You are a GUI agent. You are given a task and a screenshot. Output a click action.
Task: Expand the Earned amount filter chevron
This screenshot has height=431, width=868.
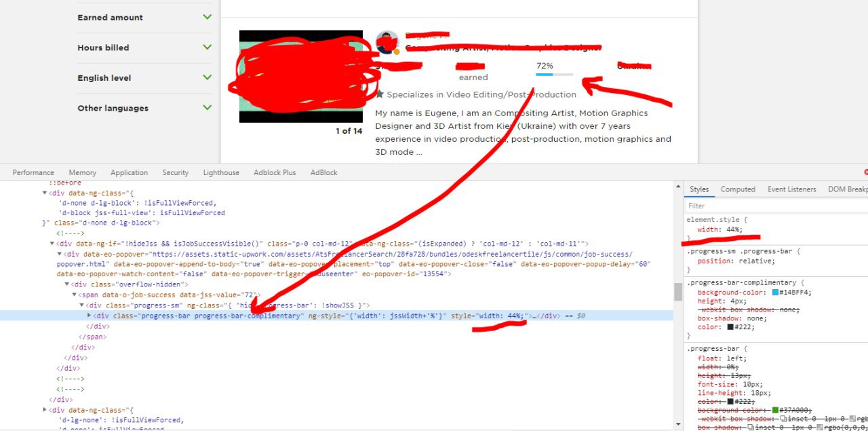click(207, 17)
